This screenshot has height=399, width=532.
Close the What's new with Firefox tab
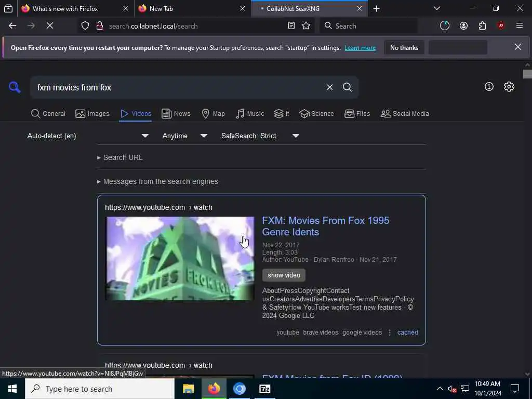(126, 8)
